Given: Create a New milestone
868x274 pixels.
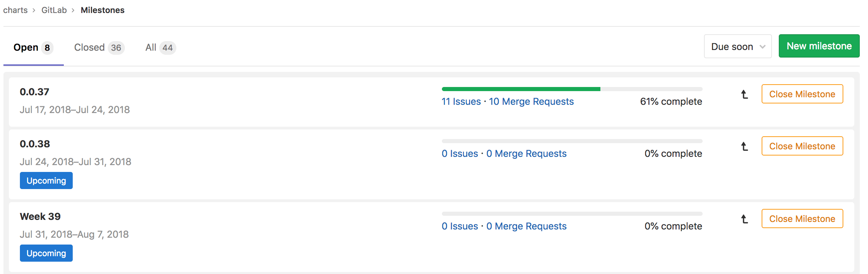Looking at the screenshot, I should click(819, 46).
